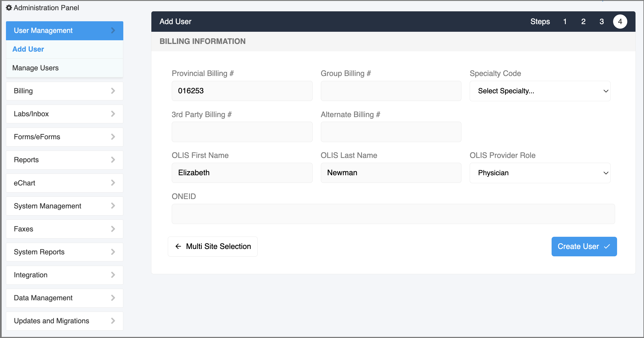Screen dimensions: 644x338
Task: Expand the Billing sidebar section
Action: pyautogui.click(x=65, y=91)
